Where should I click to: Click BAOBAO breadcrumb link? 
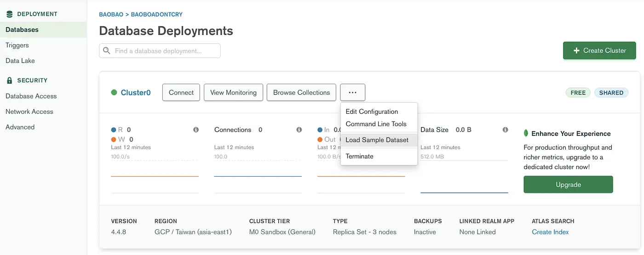[111, 15]
